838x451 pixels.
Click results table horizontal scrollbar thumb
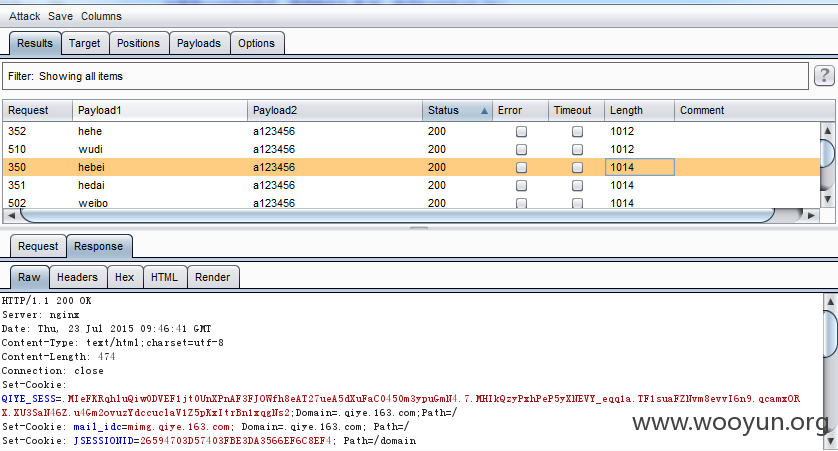398,215
